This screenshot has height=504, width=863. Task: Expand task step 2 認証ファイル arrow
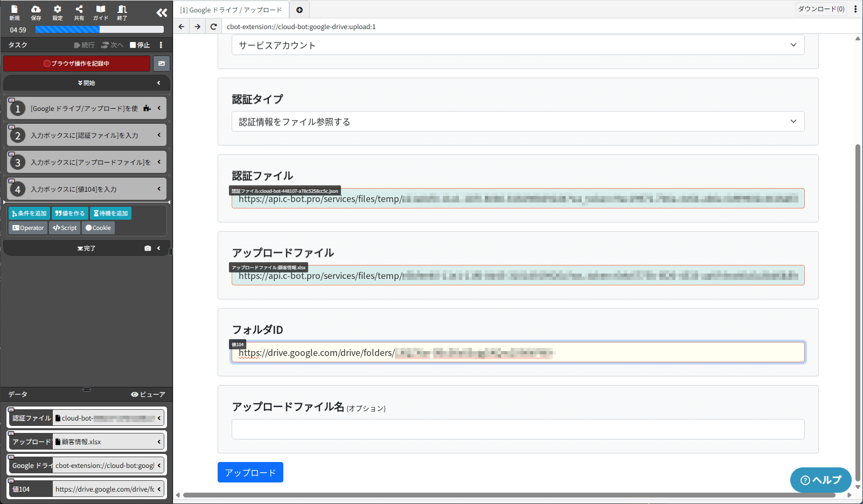[x=159, y=135]
